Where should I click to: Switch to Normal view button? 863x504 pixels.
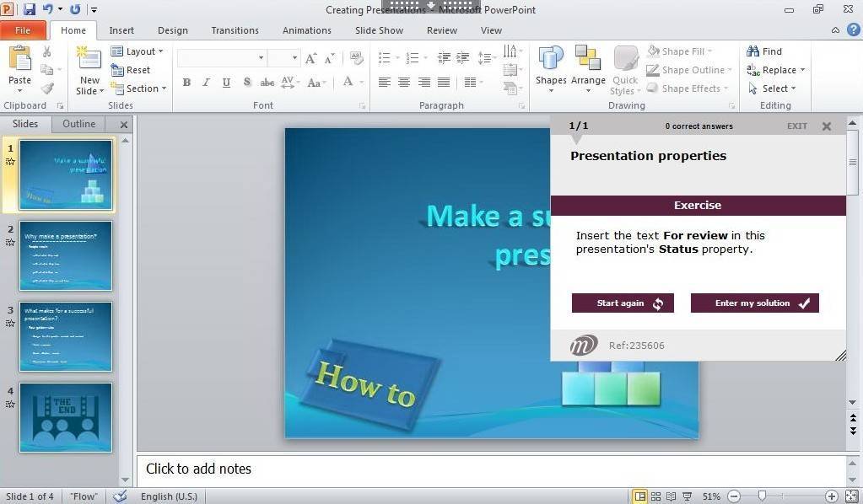coord(640,496)
